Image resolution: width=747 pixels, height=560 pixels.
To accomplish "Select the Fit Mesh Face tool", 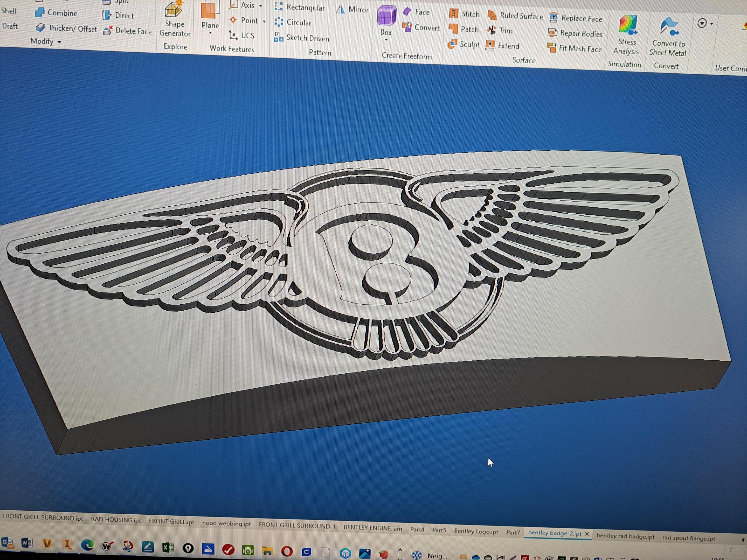I will pyautogui.click(x=575, y=48).
